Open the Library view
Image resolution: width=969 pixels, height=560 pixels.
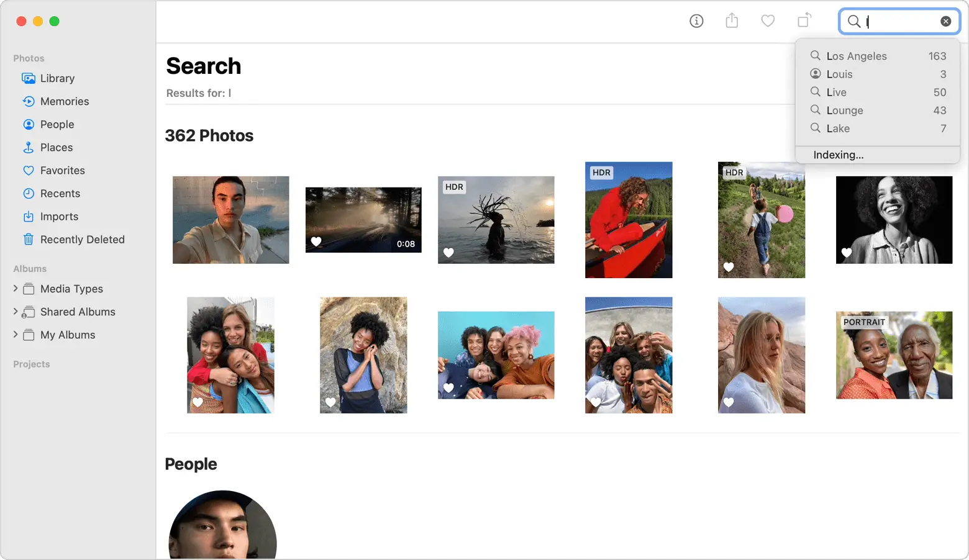pyautogui.click(x=57, y=78)
